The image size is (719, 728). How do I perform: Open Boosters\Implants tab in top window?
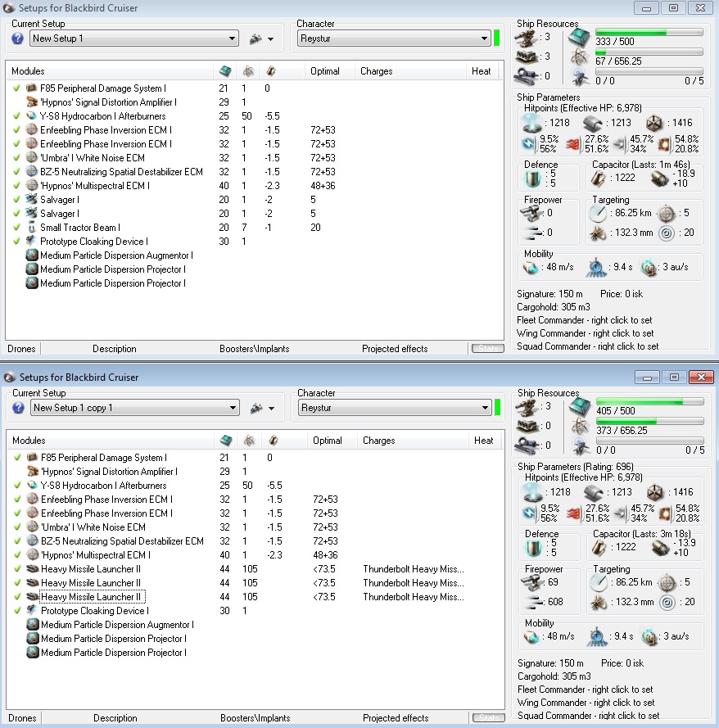pos(255,349)
